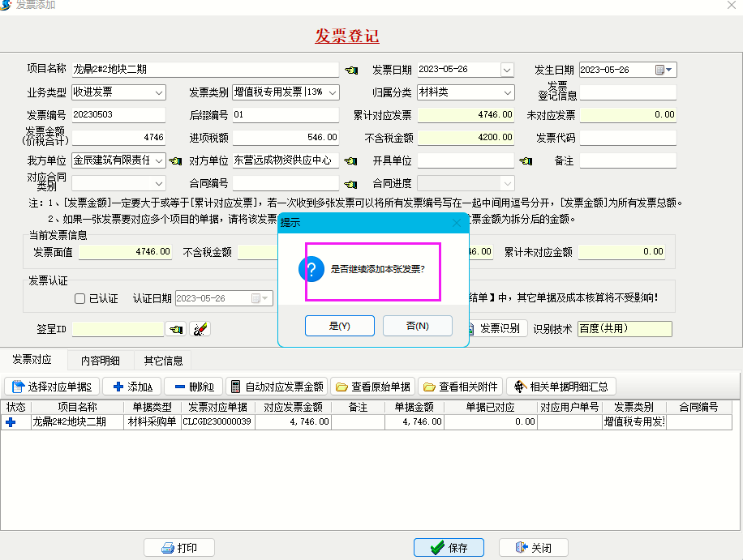743x560 pixels.
Task: Toggle the 已认证 checkbox
Action: click(80, 299)
